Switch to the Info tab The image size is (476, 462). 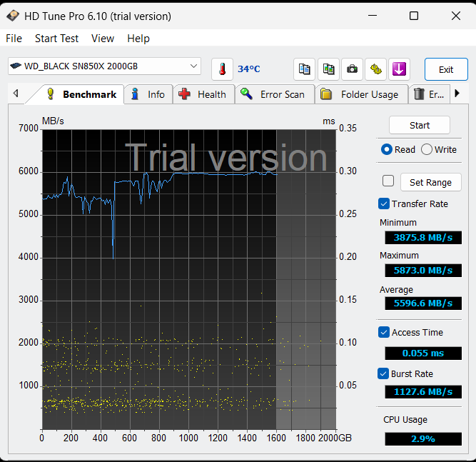pyautogui.click(x=148, y=94)
